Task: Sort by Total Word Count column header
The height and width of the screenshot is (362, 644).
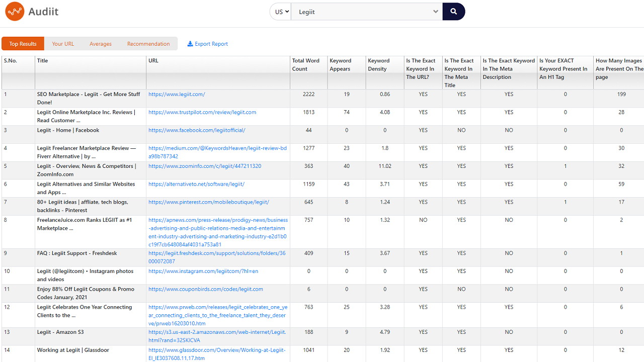Action: (306, 65)
